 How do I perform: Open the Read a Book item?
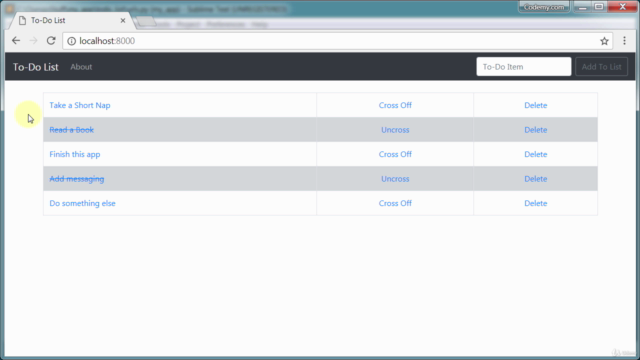tap(71, 130)
